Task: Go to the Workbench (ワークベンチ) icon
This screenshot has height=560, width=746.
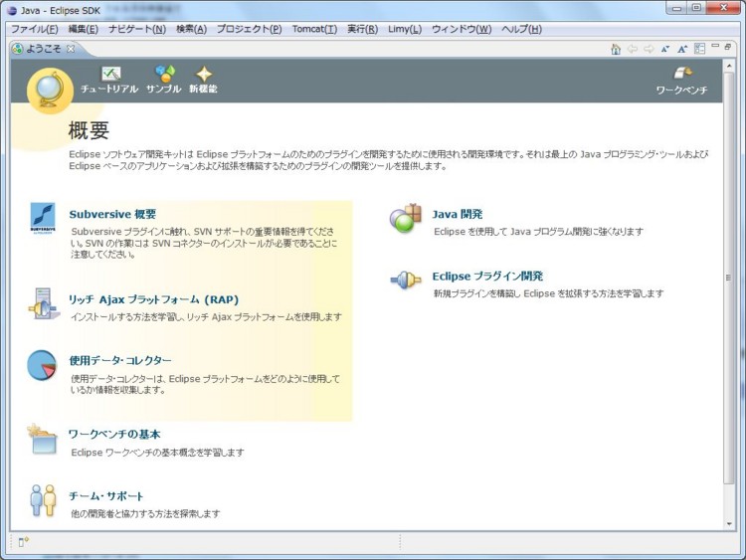Action: (682, 73)
